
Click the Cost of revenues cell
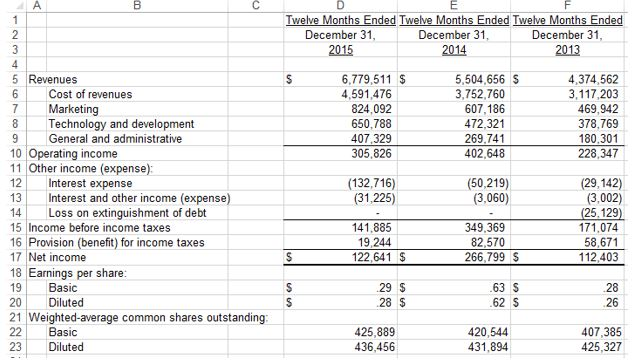[x=90, y=94]
